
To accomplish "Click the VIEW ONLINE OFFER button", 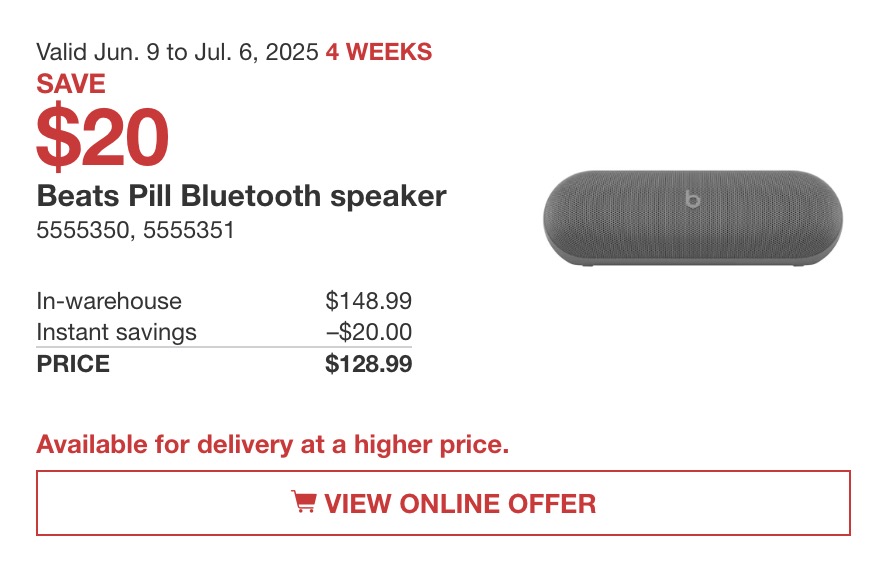I will pos(443,503).
